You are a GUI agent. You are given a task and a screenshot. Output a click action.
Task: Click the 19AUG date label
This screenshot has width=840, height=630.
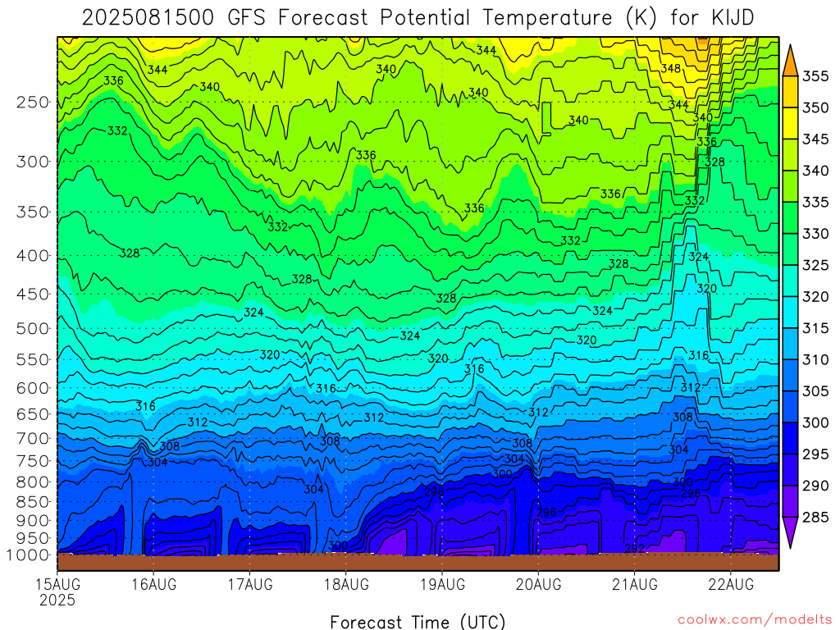[442, 584]
